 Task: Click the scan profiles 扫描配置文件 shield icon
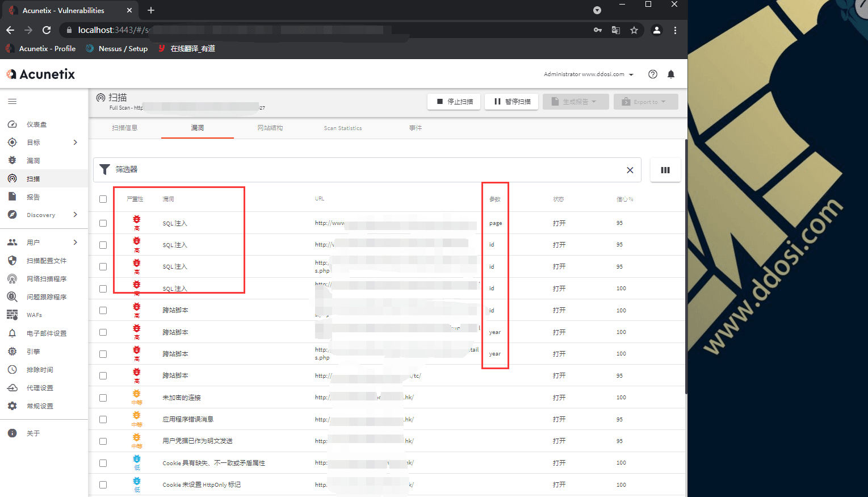12,261
